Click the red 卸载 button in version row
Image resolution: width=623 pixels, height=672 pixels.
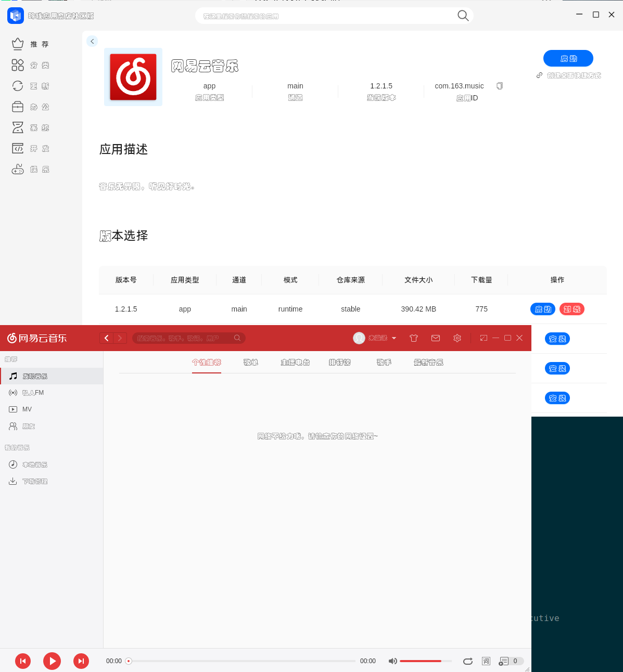[x=572, y=309]
